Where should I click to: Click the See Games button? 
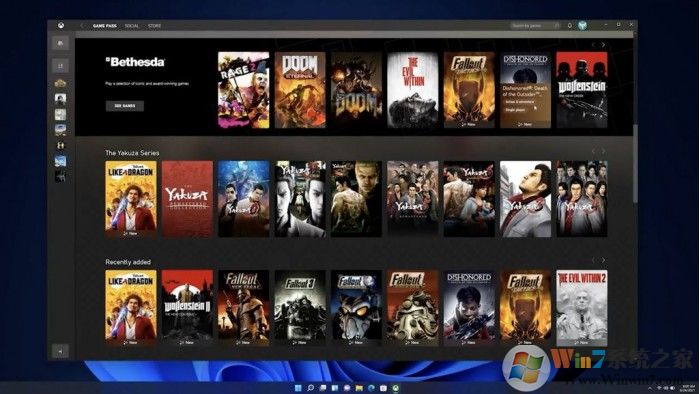(125, 106)
